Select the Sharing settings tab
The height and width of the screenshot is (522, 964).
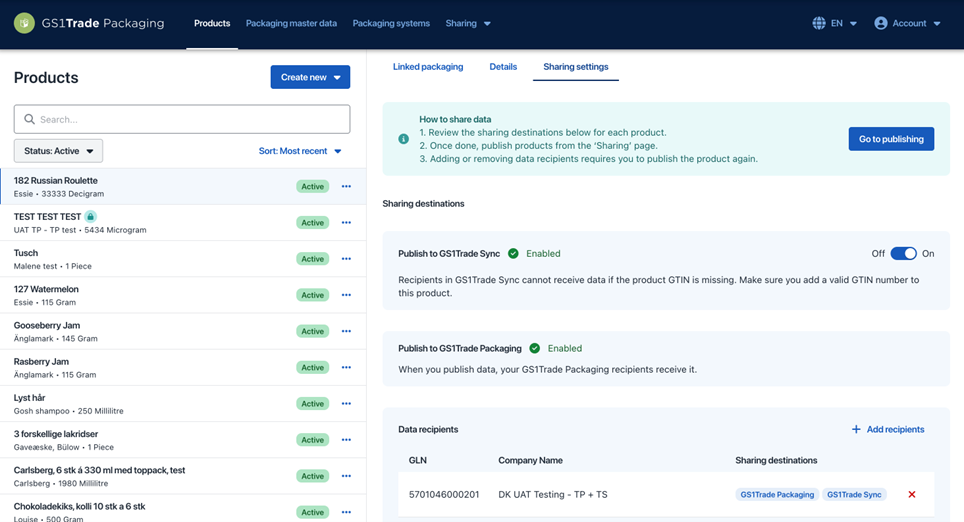click(575, 66)
